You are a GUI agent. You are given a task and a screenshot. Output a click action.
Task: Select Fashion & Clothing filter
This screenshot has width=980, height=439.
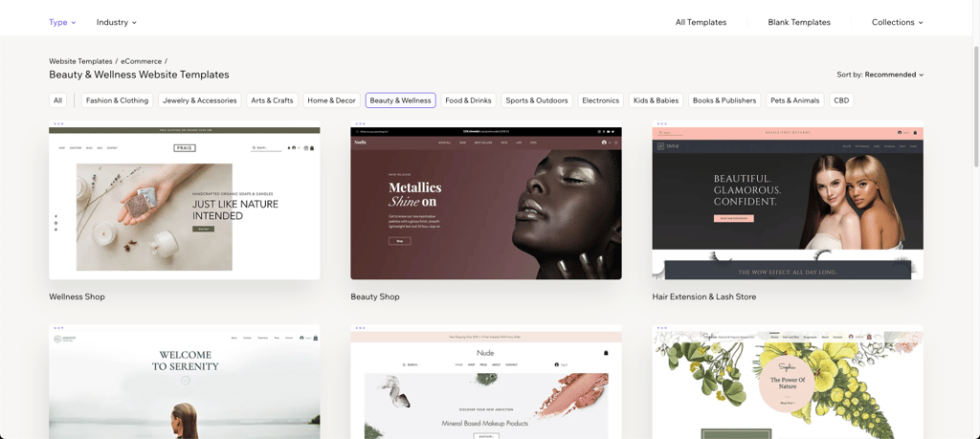(x=118, y=99)
